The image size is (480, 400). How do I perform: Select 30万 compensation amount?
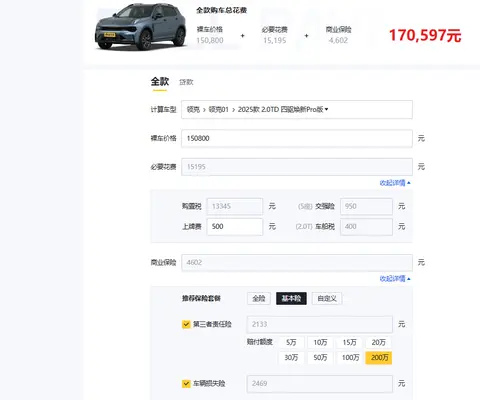[x=291, y=358]
